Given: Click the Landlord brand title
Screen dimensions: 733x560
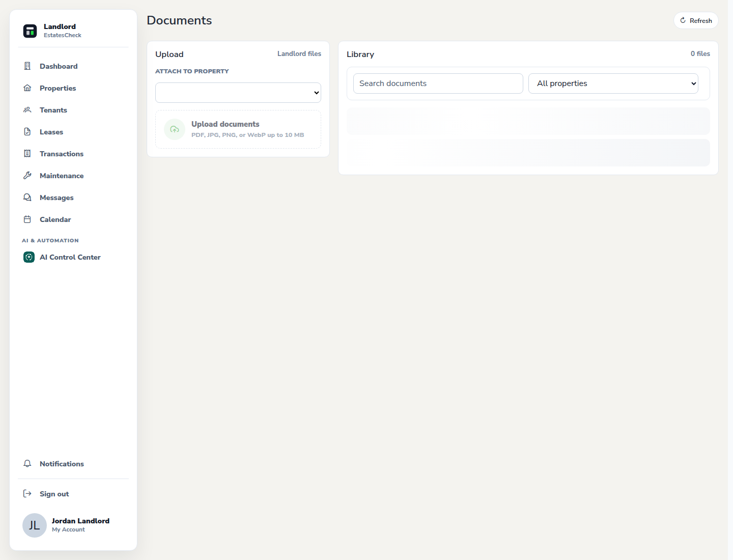Looking at the screenshot, I should (60, 26).
